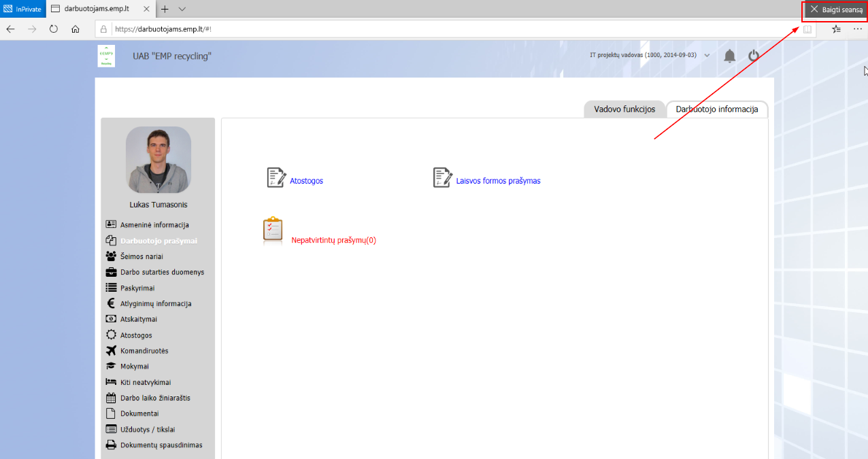The width and height of the screenshot is (868, 459).
Task: Open Kiti neatvykimai in the sidebar
Action: pos(146,382)
